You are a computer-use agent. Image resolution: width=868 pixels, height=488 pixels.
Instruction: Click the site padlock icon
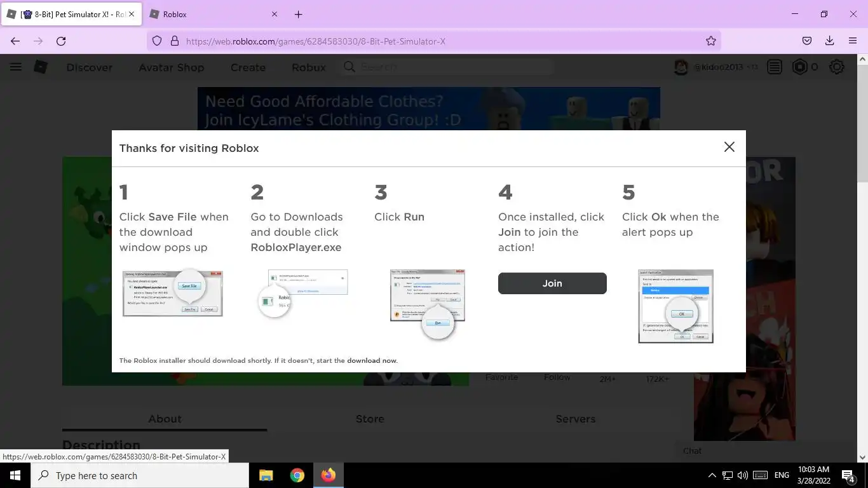click(175, 41)
